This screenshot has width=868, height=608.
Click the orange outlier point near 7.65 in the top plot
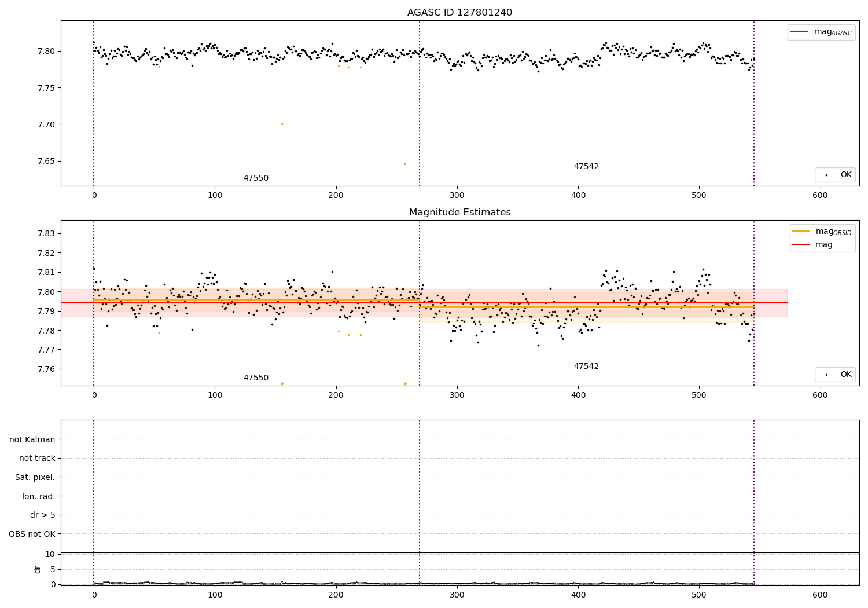tap(405, 164)
